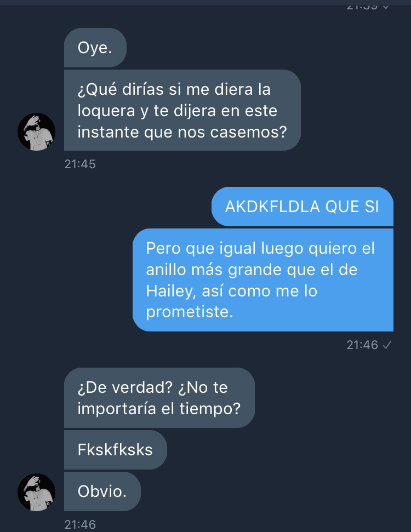
Task: Click the 21:46 timestamp under sent message
Action: click(362, 345)
